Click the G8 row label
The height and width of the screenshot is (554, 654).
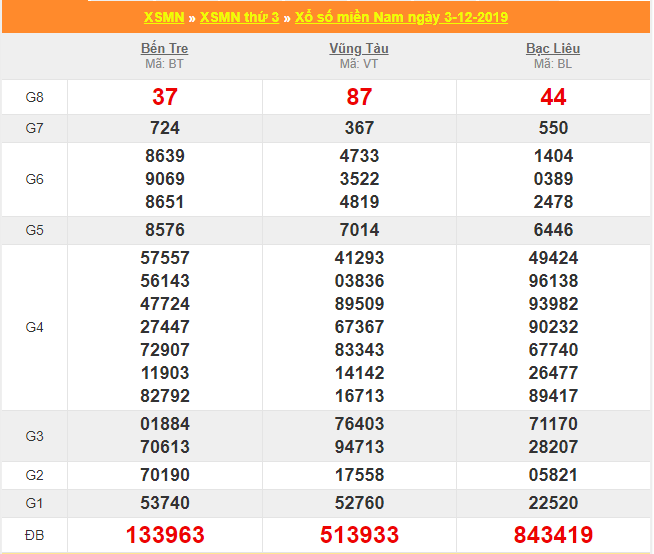click(35, 97)
